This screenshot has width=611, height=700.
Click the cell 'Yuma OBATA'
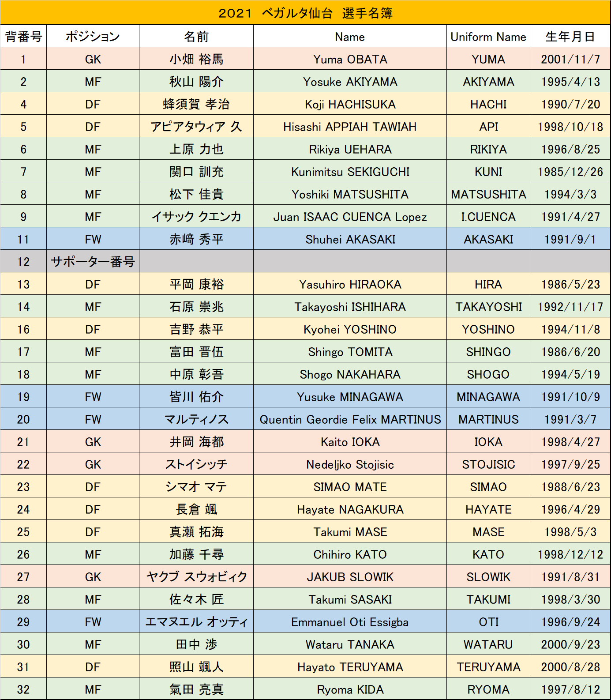350,59
